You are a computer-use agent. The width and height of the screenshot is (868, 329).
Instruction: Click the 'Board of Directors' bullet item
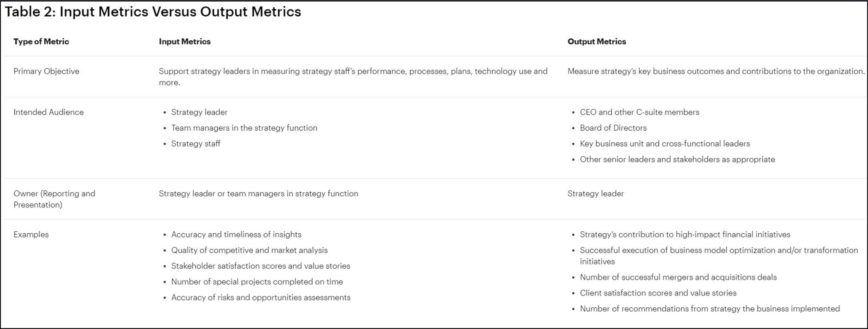[x=613, y=128]
